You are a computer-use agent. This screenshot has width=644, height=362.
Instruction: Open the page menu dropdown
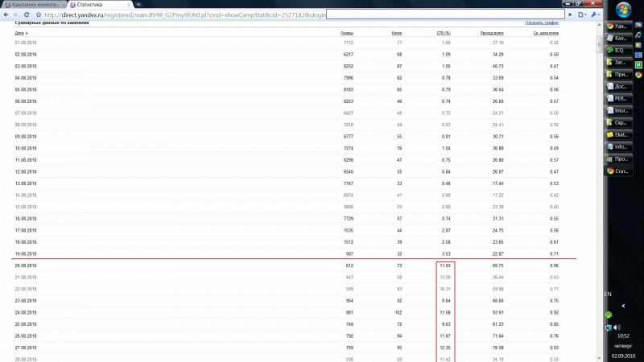(582, 14)
